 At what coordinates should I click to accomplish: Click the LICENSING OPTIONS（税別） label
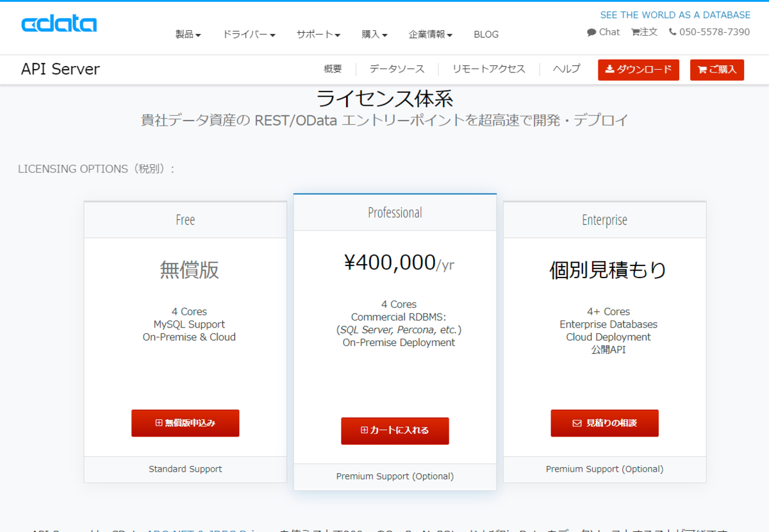(x=96, y=169)
